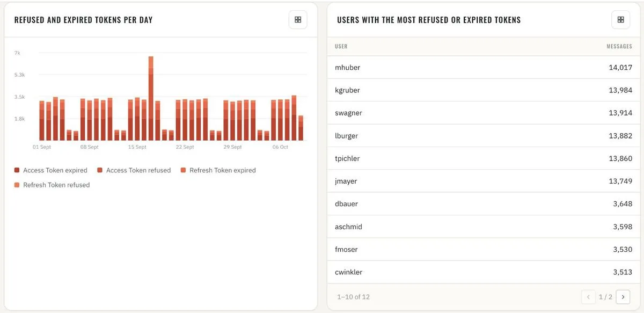Select user kgruber in the table
The image size is (644, 313).
347,90
